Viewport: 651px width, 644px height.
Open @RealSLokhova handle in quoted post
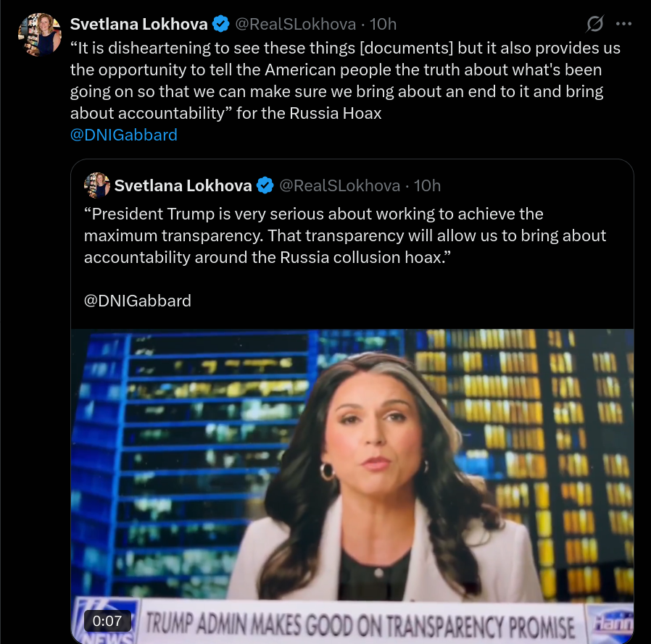(339, 185)
